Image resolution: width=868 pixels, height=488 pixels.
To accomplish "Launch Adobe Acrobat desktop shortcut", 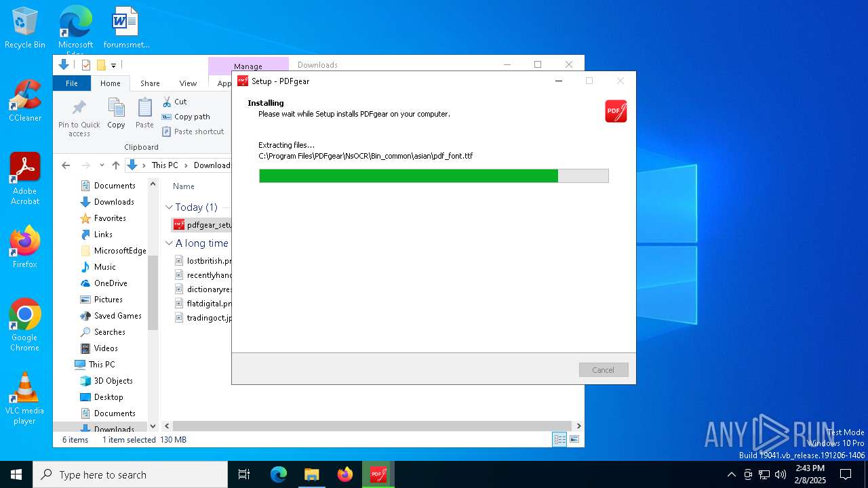I will (25, 179).
